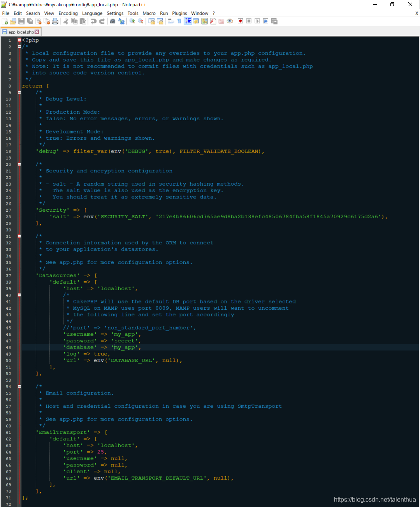Click the Save Recorded Macro icon
This screenshot has height=507, width=420.
[x=274, y=21]
